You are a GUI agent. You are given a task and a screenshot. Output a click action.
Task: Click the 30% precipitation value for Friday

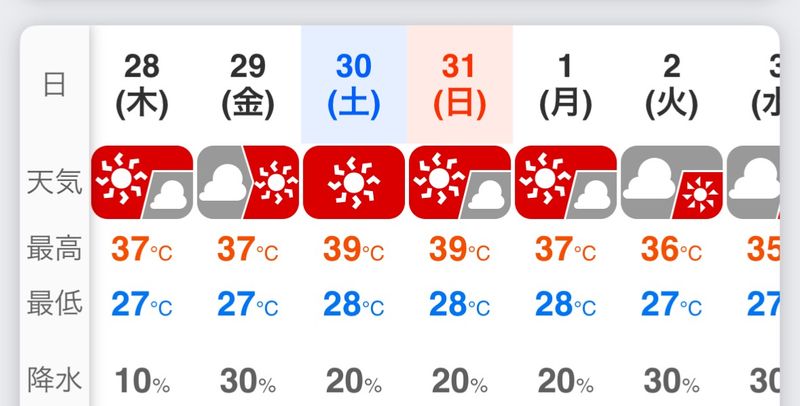pos(248,381)
